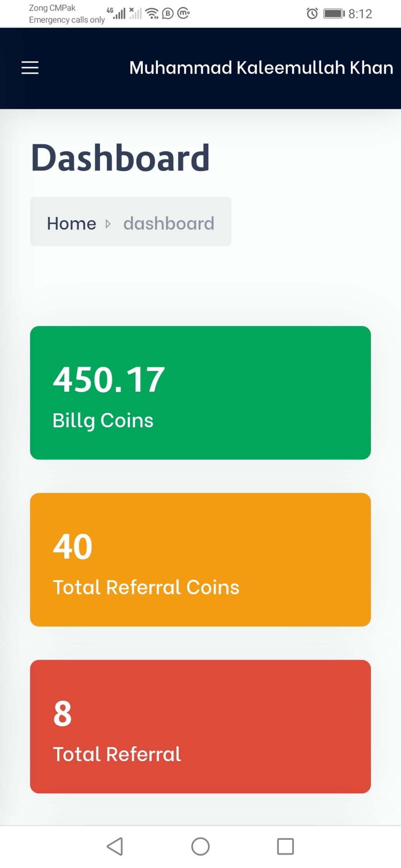401x868 pixels.
Task: Open Muhammad Kaleemullah Khan profile name
Action: click(x=261, y=68)
